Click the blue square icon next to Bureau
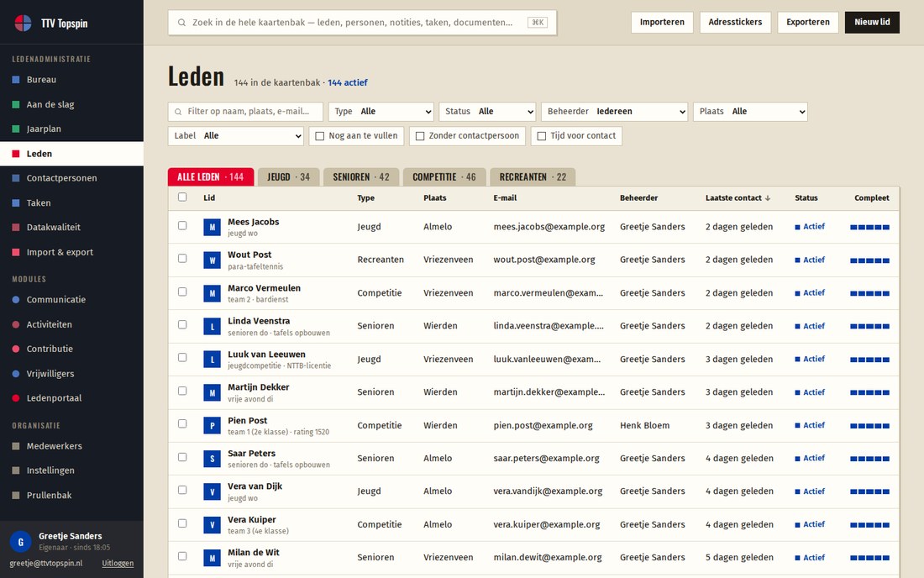Image resolution: width=924 pixels, height=578 pixels. (x=16, y=80)
